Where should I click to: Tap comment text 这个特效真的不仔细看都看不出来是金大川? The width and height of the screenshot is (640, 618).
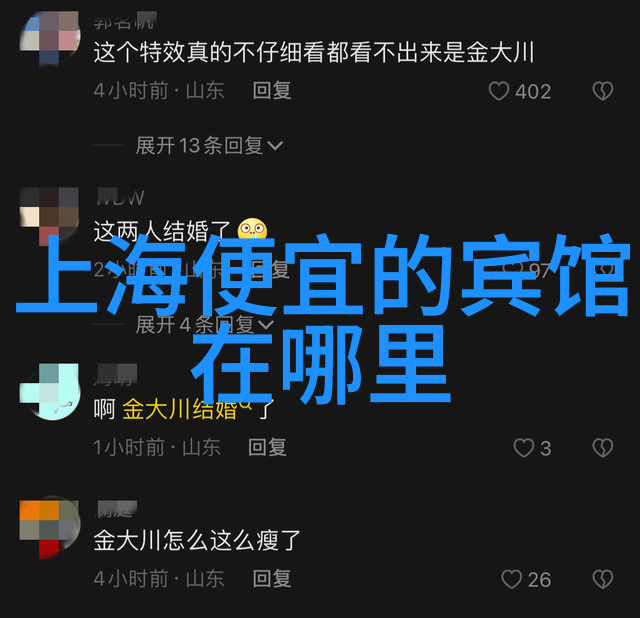click(314, 52)
